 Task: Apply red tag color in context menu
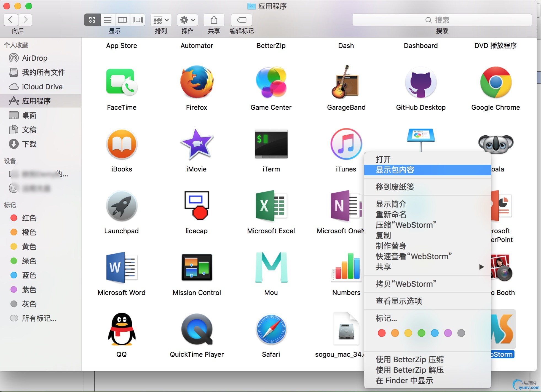coord(382,333)
